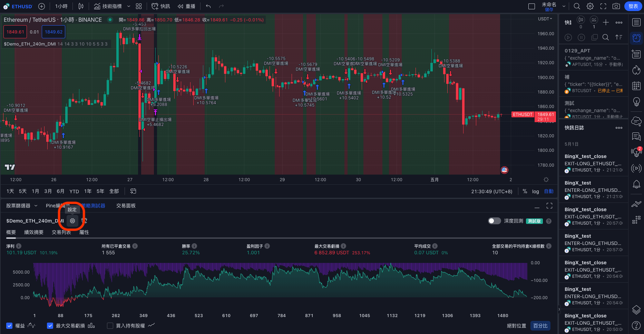Uncheck the 權益 equity checkbox
This screenshot has height=334, width=644.
tap(9, 326)
